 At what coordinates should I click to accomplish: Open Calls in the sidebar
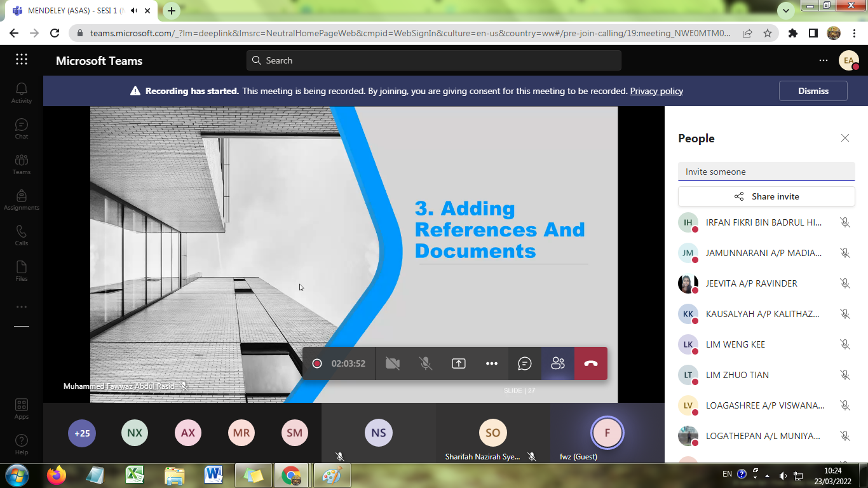22,236
